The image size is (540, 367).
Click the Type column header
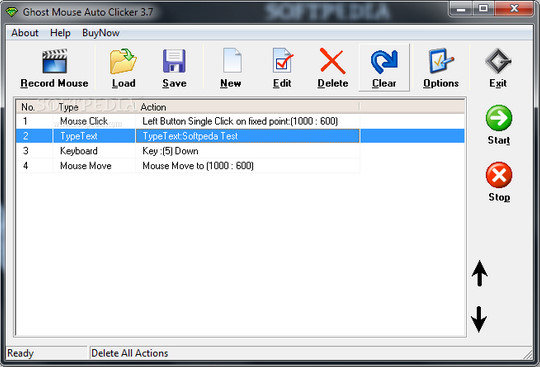point(94,107)
